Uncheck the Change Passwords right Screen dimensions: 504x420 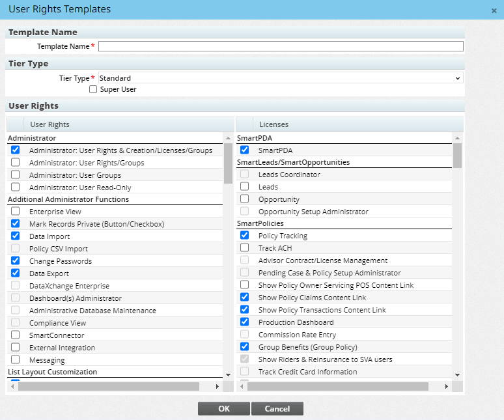click(15, 260)
